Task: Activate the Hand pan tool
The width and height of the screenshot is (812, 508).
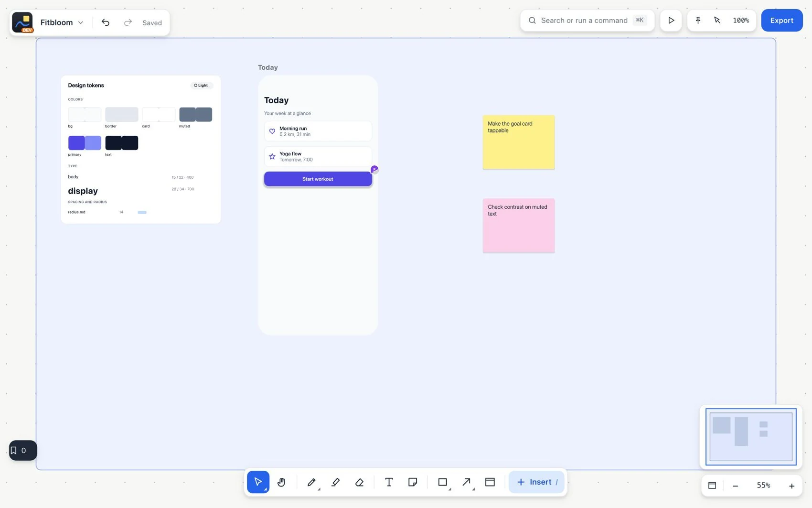Action: pyautogui.click(x=281, y=482)
